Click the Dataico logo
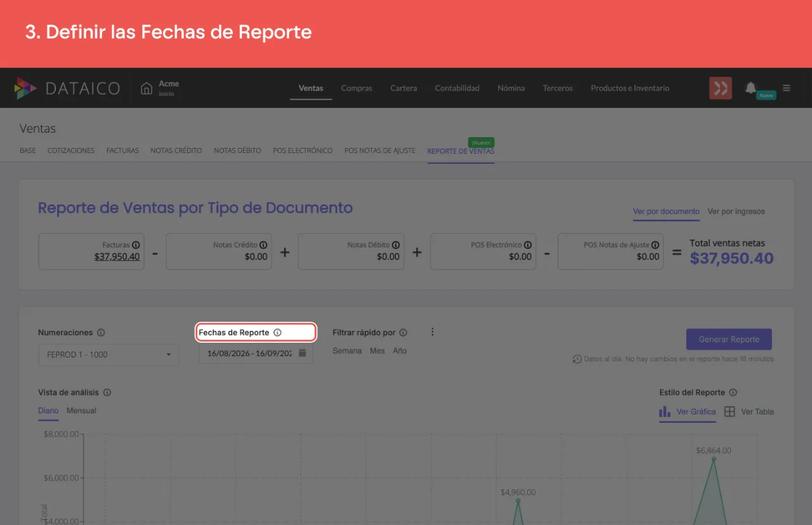812x525 pixels. [x=67, y=88]
